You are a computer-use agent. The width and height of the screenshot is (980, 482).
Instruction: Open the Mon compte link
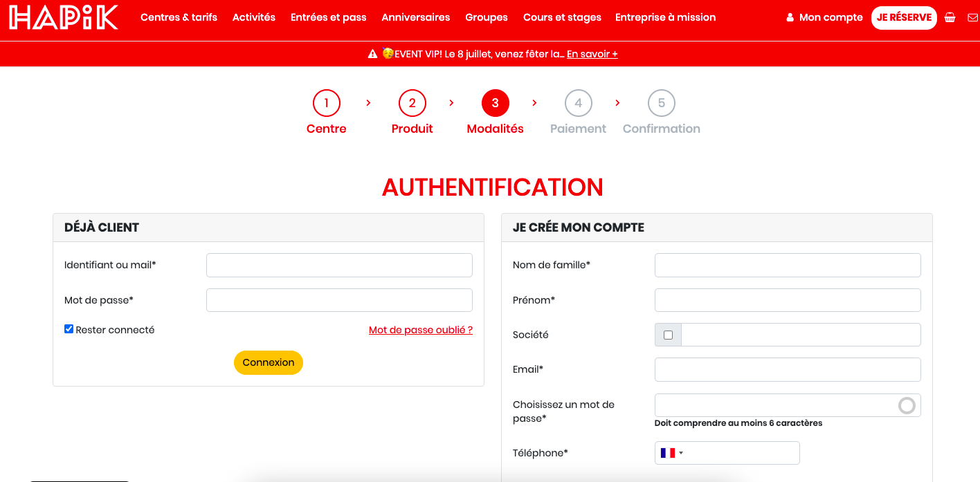point(831,17)
